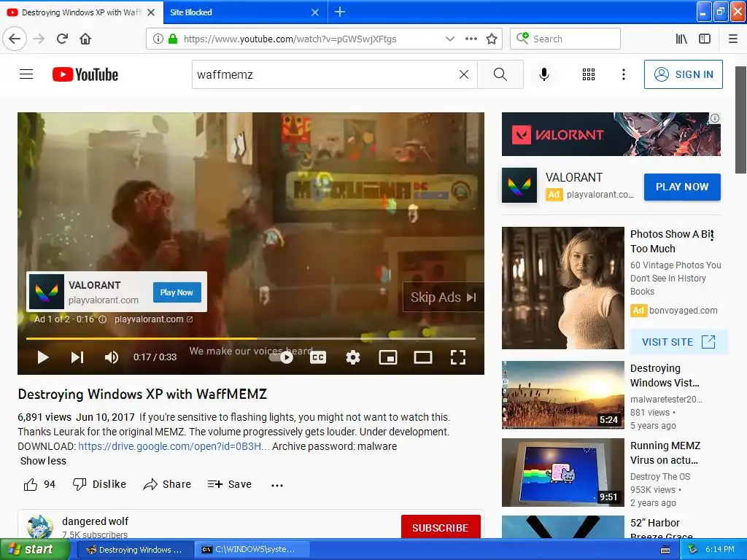Viewport: 747px width, 560px height.
Task: Open ad info icon next to Ad 1 of 2
Action: [x=102, y=319]
